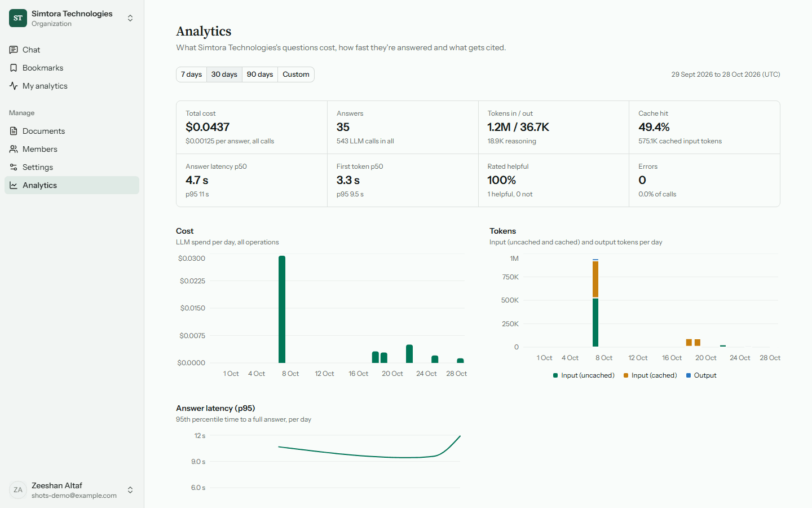Click the Output blue legend swatch
812x508 pixels.
click(689, 375)
